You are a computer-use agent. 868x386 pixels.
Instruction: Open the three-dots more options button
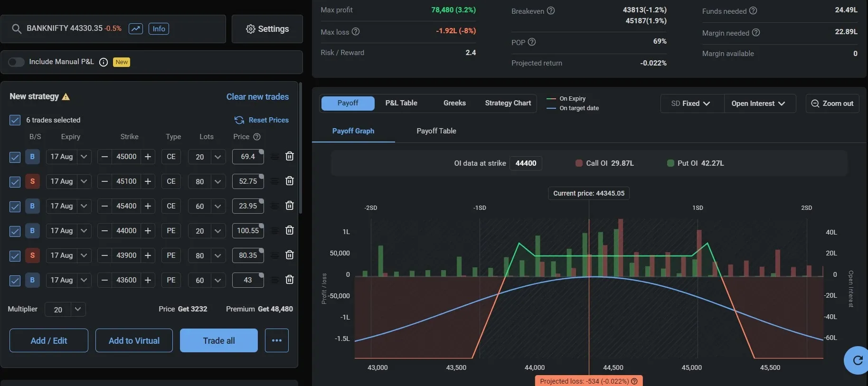[277, 340]
